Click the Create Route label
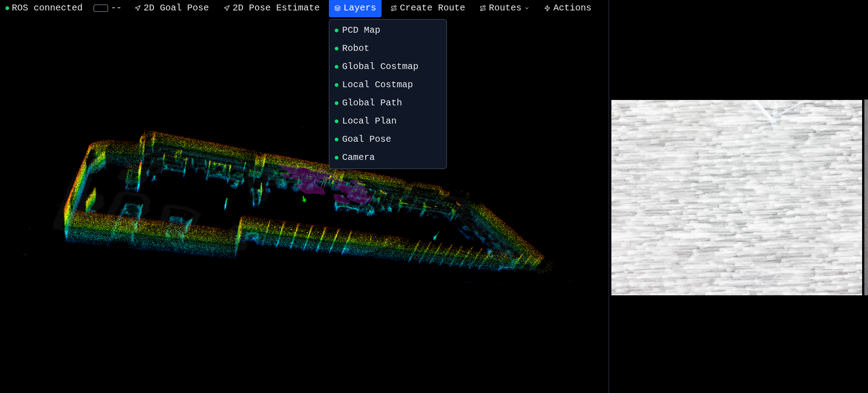This screenshot has height=393, width=868. pos(432,8)
